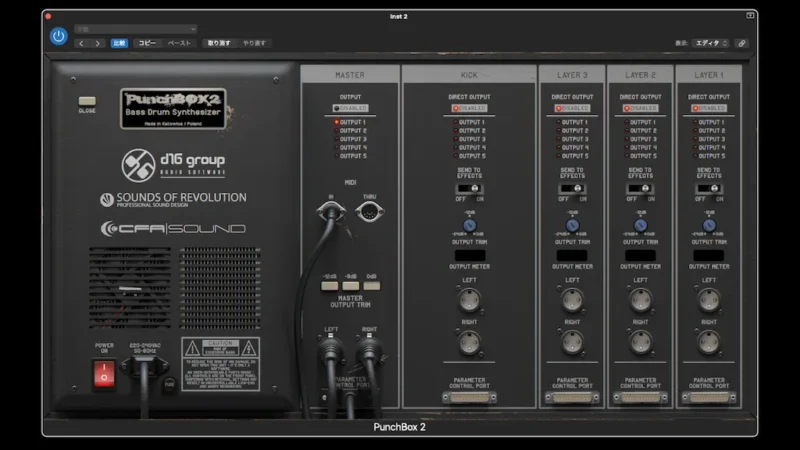Click the link chain icon
The width and height of the screenshot is (800, 450).
pos(742,43)
